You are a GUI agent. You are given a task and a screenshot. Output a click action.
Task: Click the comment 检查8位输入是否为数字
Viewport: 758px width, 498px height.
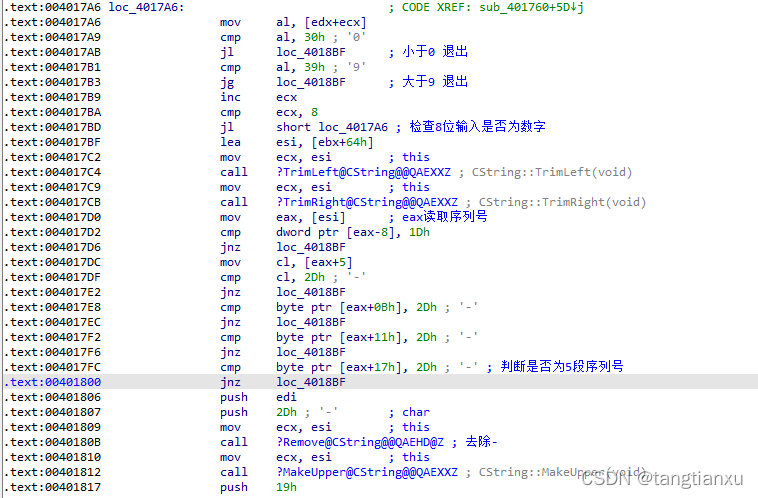click(478, 127)
